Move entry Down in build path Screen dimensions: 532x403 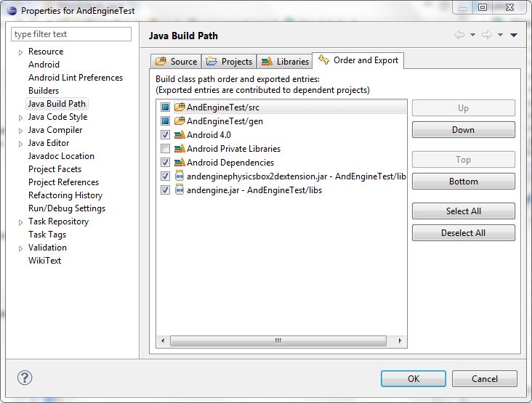(464, 130)
